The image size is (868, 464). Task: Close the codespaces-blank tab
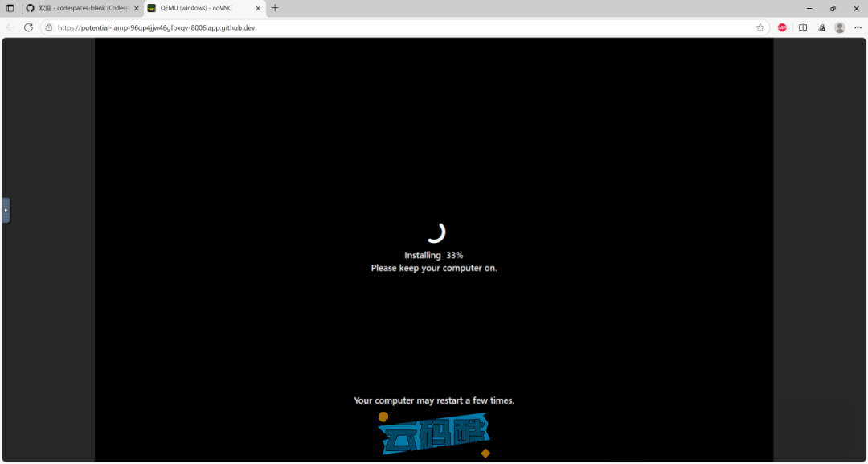(x=134, y=8)
